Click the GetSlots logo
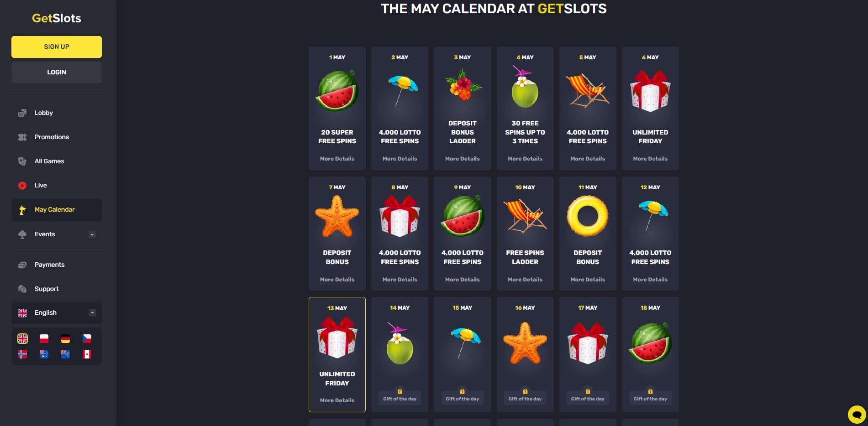The image size is (868, 426). (57, 18)
